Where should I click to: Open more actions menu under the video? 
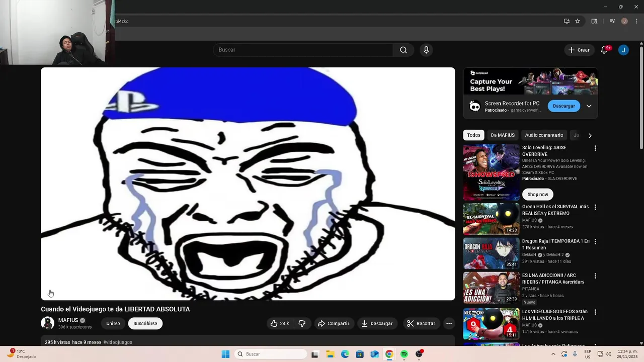[449, 323]
